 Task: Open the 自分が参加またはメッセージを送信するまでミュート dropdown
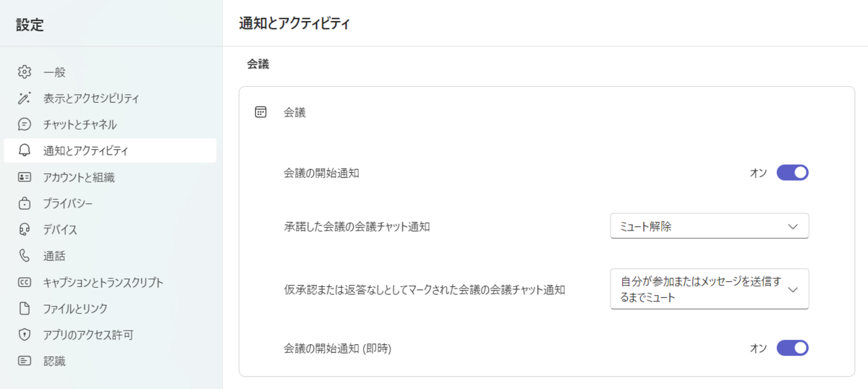pyautogui.click(x=710, y=289)
